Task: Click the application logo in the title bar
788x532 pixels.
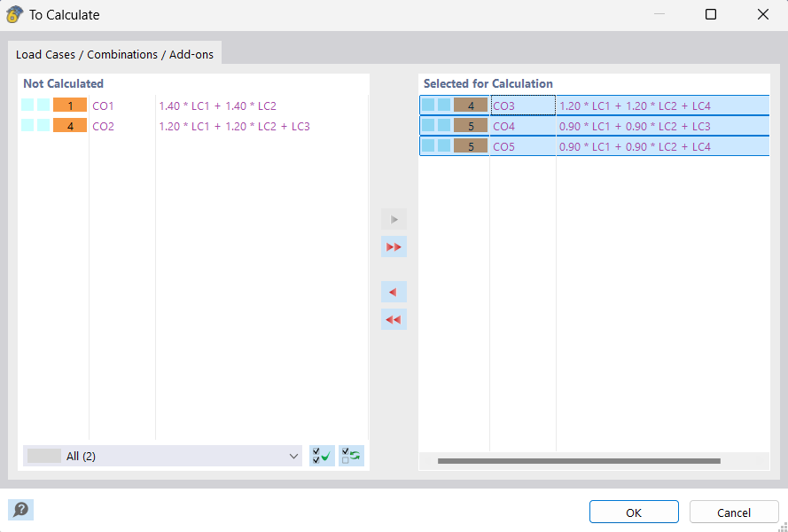Action: pos(13,14)
